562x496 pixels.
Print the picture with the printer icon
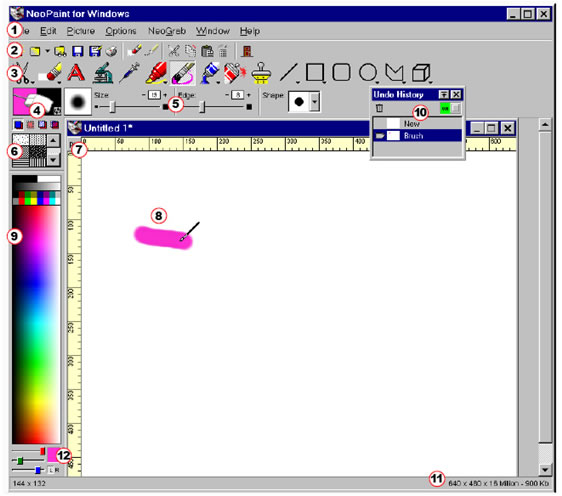[112, 51]
